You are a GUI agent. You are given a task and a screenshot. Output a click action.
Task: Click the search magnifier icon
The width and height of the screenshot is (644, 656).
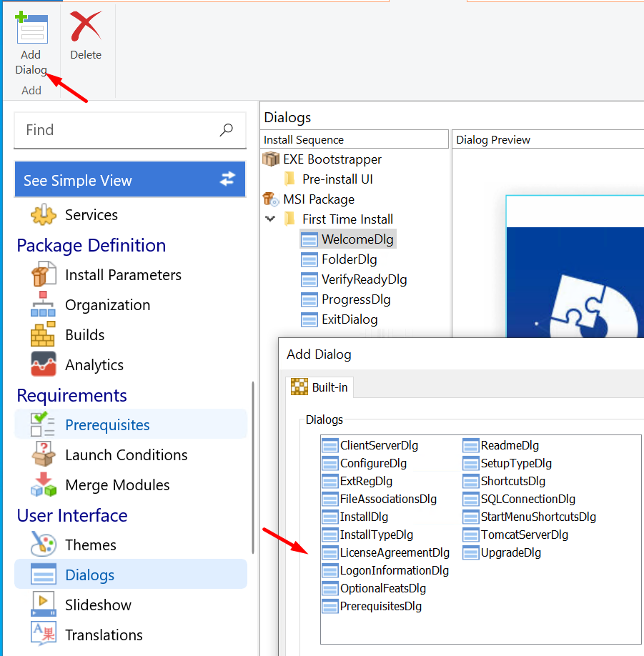pyautogui.click(x=227, y=129)
